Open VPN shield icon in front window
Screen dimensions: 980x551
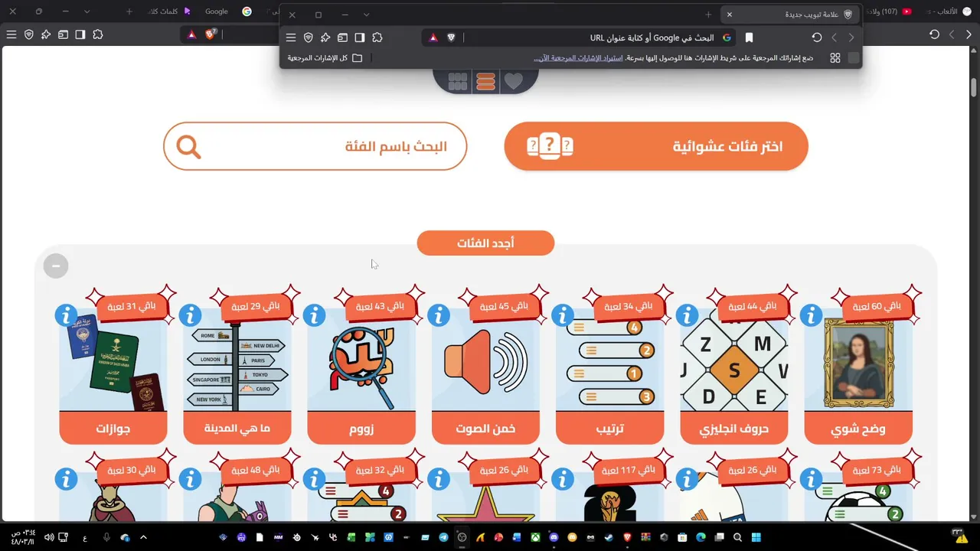coord(309,37)
